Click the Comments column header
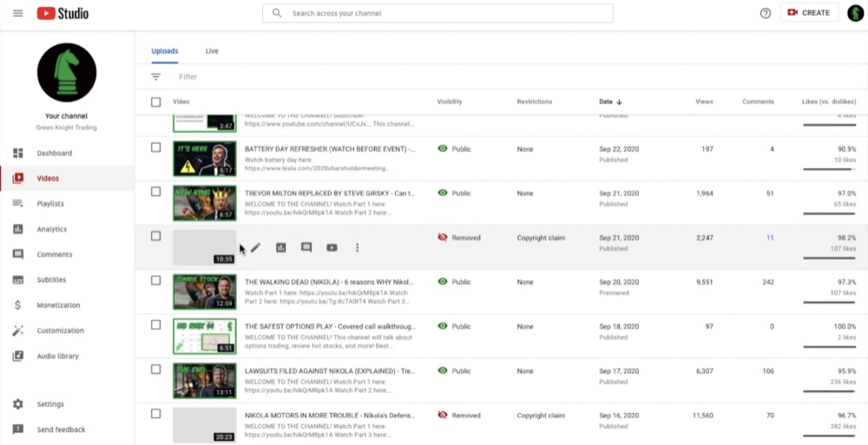Screen dimensions: 868x445 tap(758, 101)
